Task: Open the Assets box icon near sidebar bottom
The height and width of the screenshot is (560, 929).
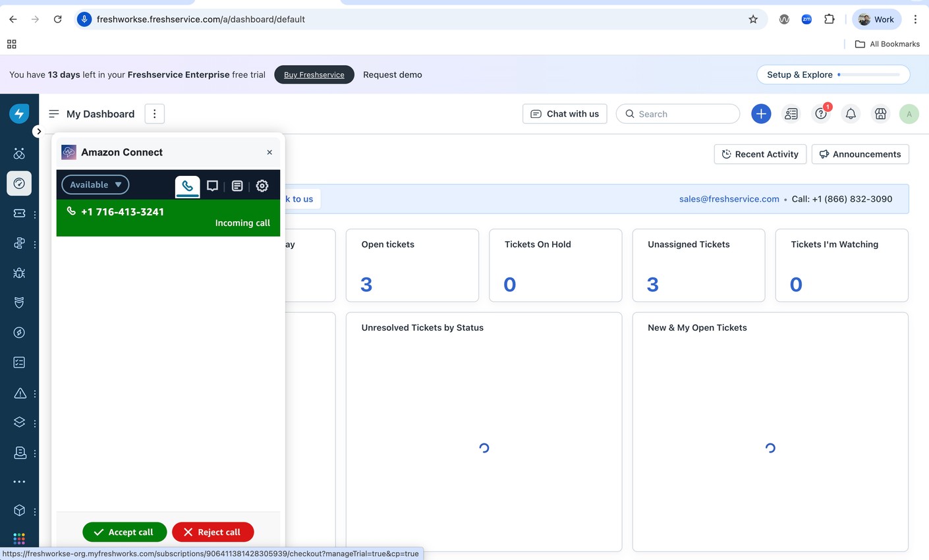Action: pyautogui.click(x=19, y=511)
